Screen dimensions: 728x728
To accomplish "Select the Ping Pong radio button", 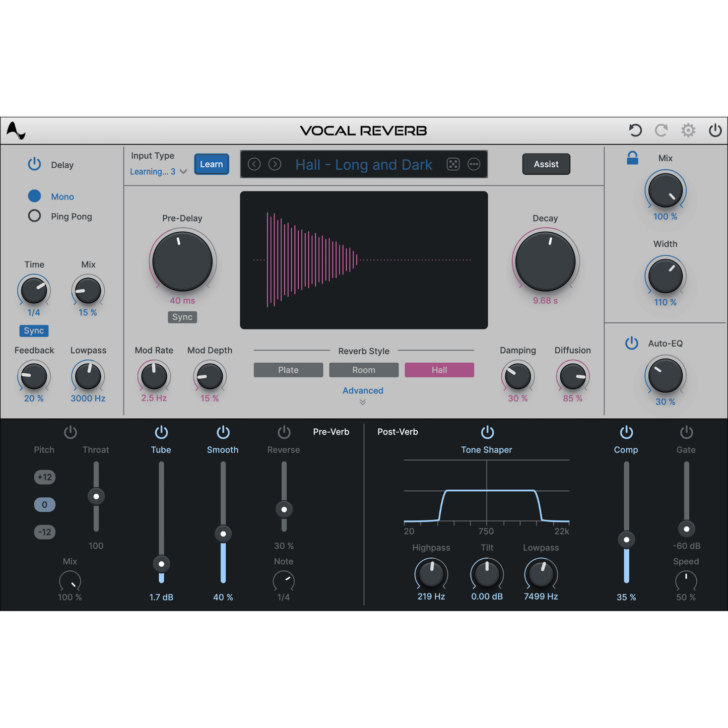I will point(34,216).
